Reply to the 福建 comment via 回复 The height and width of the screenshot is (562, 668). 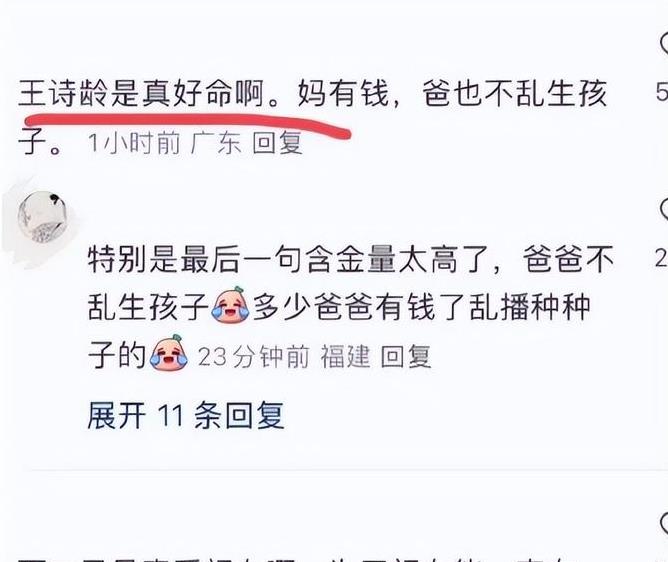tap(406, 356)
